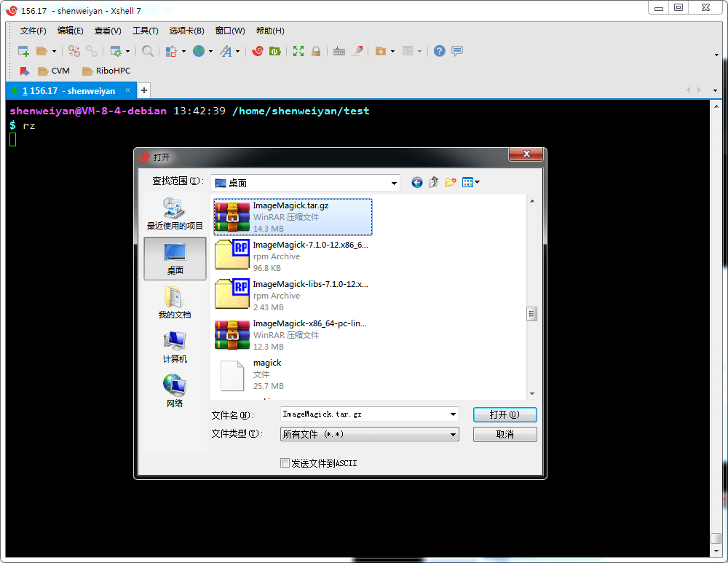The image size is (728, 563).
Task: Add a new tab with plus button
Action: tap(144, 90)
